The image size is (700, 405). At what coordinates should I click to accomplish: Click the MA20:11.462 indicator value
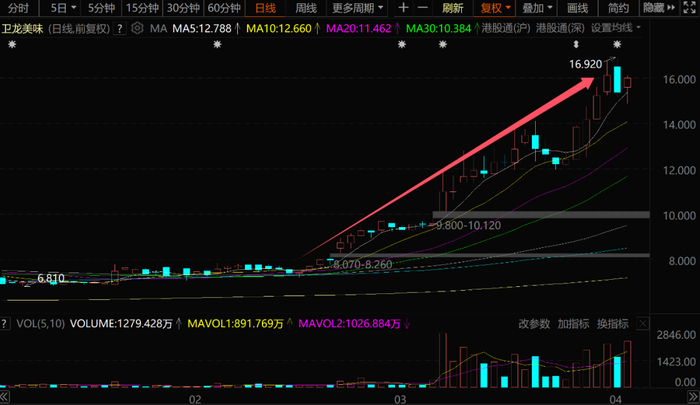[x=358, y=29]
